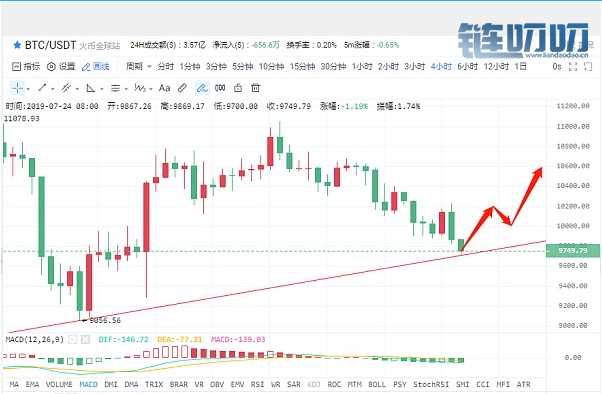The image size is (602, 394).
Task: Select the 4小时 timeframe
Action: coord(441,66)
